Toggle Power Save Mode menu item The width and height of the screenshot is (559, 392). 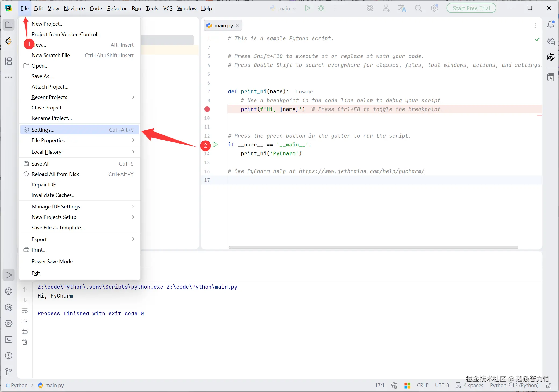tap(52, 261)
